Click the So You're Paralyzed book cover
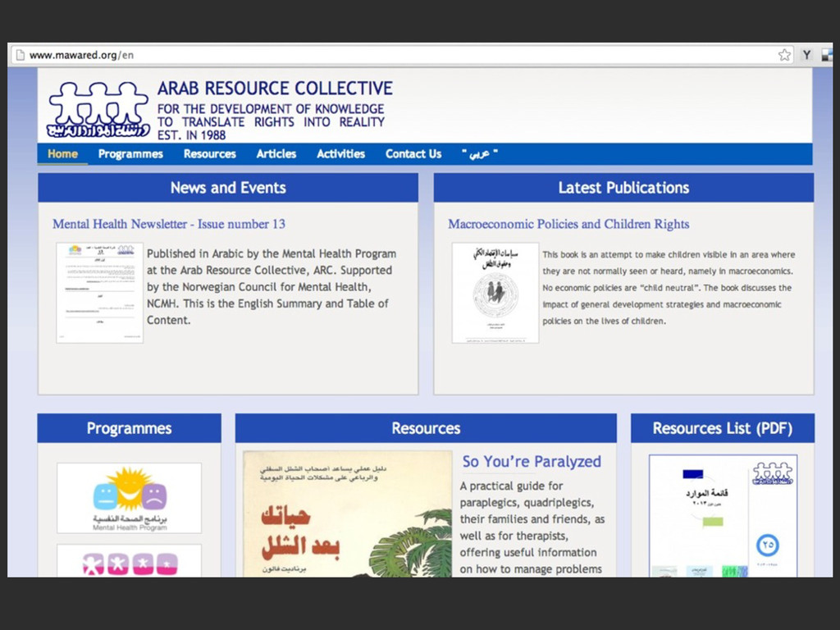This screenshot has width=840, height=630. pos(348,514)
